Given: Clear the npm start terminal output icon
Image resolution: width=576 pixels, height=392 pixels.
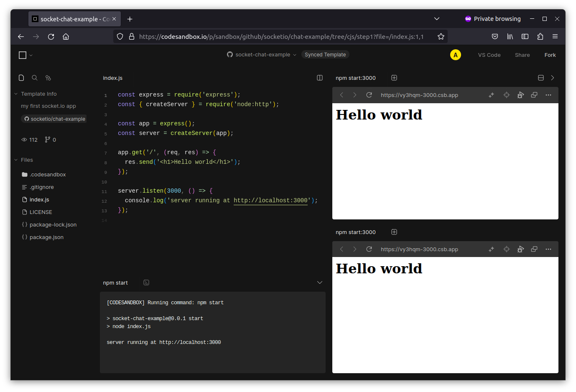Looking at the screenshot, I should (146, 283).
